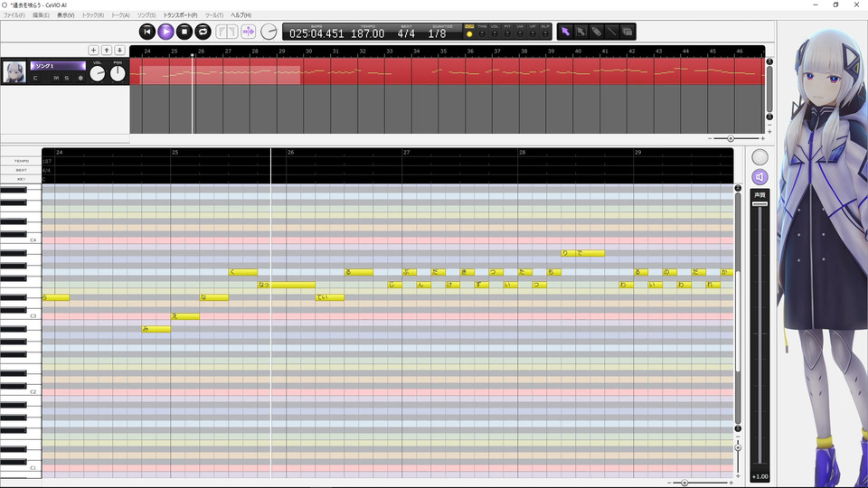Viewport: 868px width, 488px height.
Task: Move track up with arrow button
Action: [107, 51]
